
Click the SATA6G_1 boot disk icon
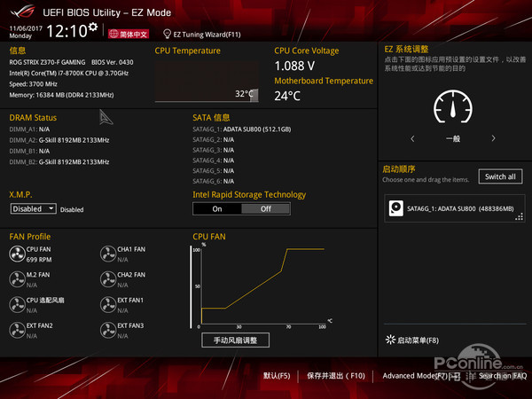coord(396,208)
